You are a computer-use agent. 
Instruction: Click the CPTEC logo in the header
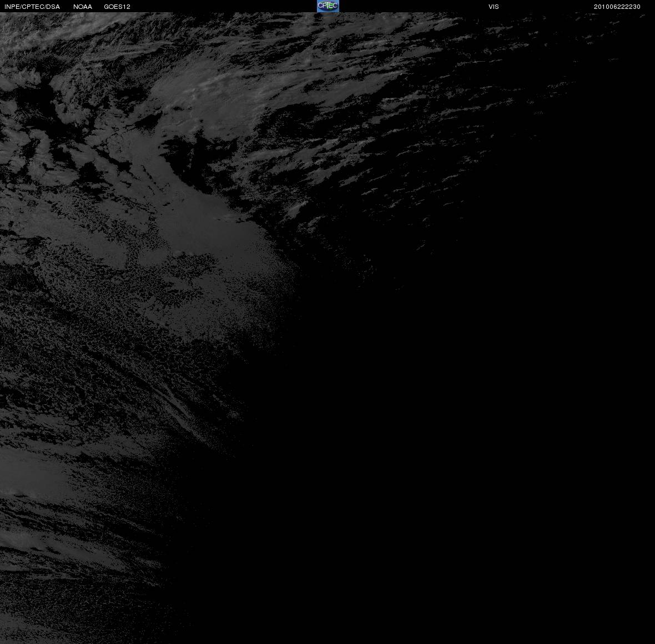[328, 6]
